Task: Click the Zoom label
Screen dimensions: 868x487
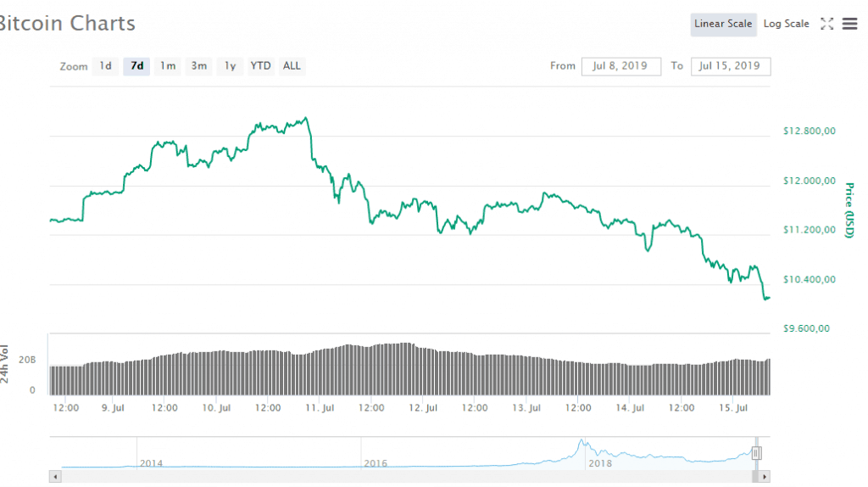Action: tap(74, 66)
